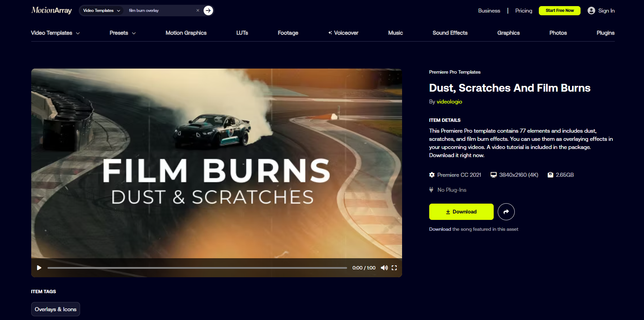Play the Film Burns preview video
644x320 pixels.
pos(39,268)
